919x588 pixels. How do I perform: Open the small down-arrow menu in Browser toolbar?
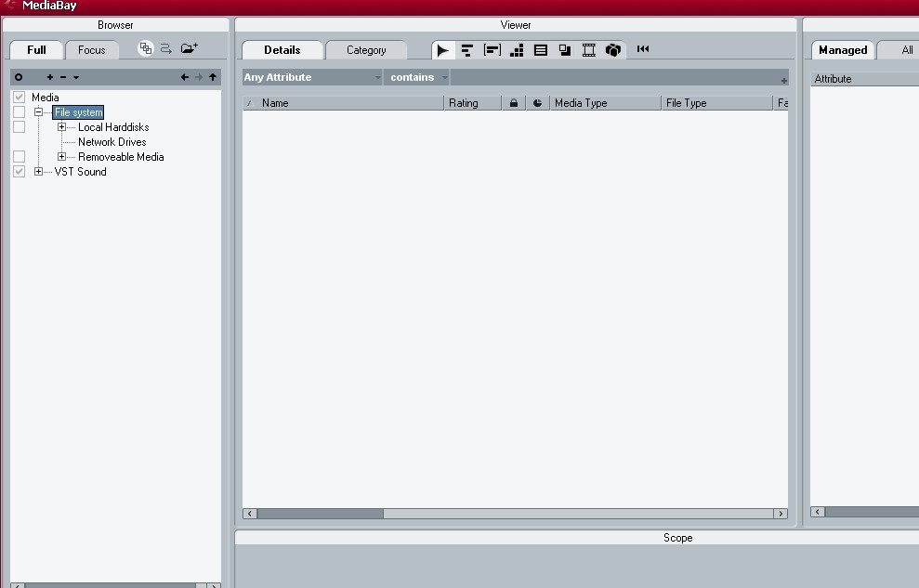click(x=76, y=77)
